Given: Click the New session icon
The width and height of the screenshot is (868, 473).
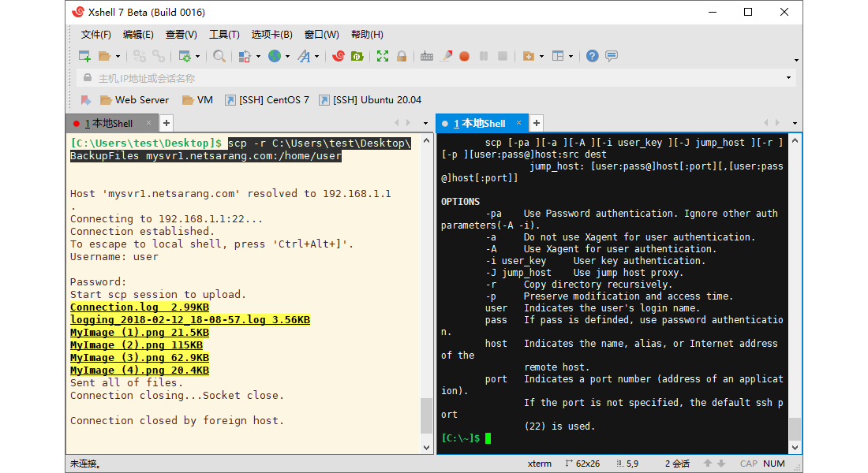Looking at the screenshot, I should coord(84,56).
